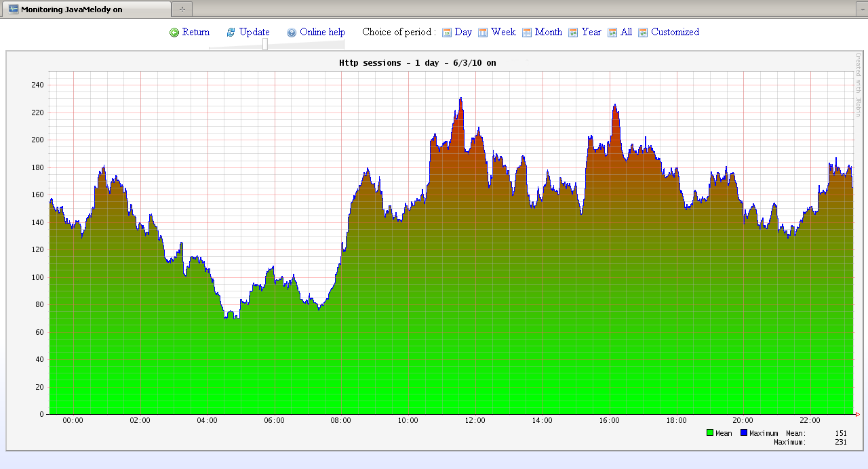Click the Update refresh icon
This screenshot has height=469, width=868.
231,33
